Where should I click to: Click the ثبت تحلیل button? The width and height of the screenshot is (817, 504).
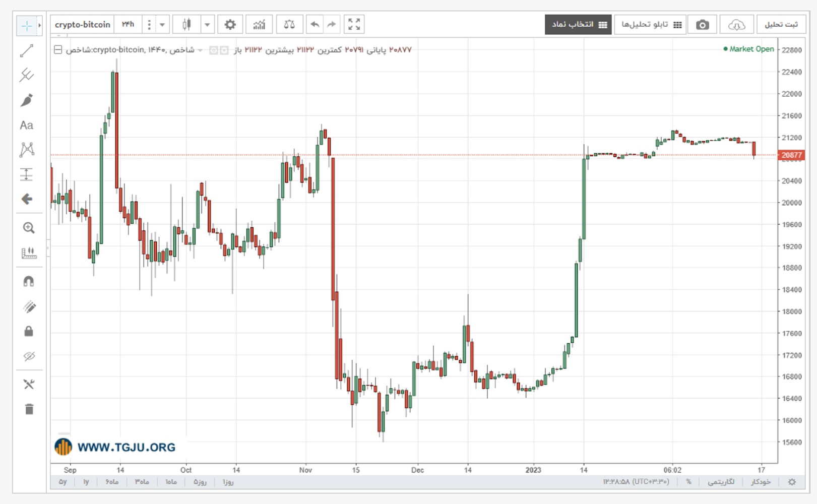click(781, 25)
